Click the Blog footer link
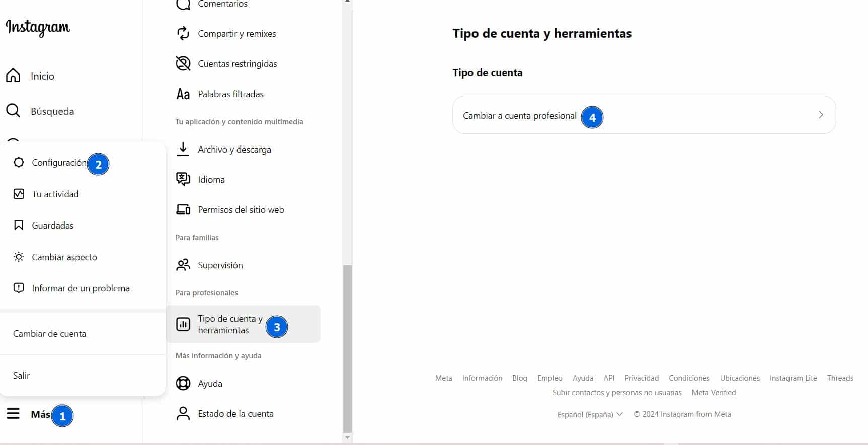 (x=520, y=378)
